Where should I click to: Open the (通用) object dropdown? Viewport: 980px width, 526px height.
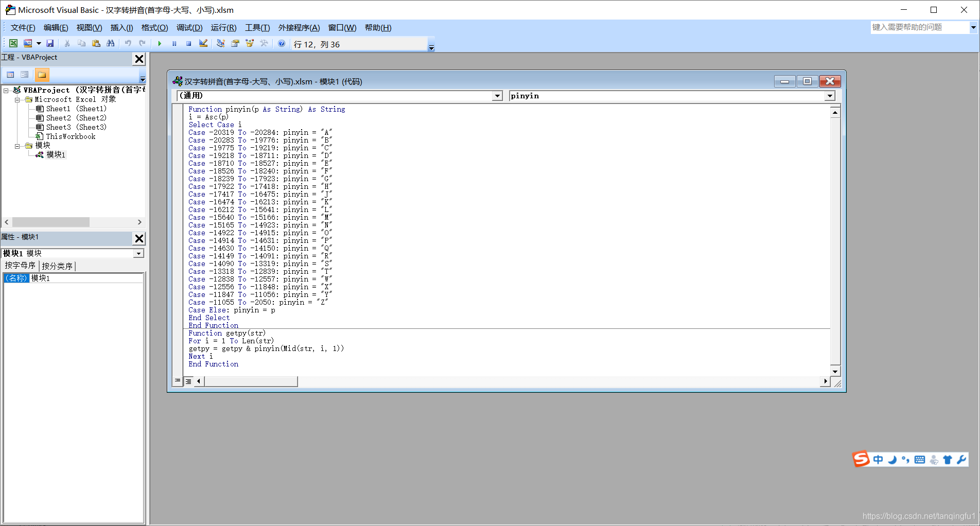(497, 96)
